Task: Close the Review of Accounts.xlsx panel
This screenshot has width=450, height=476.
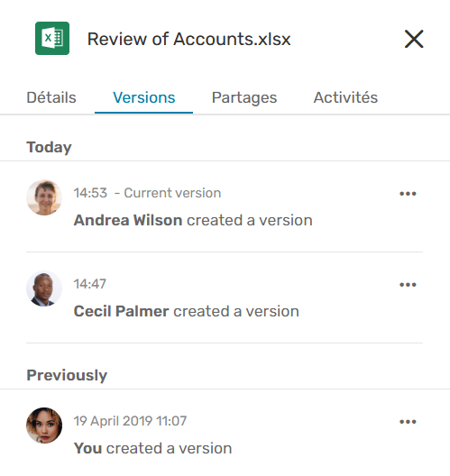Action: 414,39
